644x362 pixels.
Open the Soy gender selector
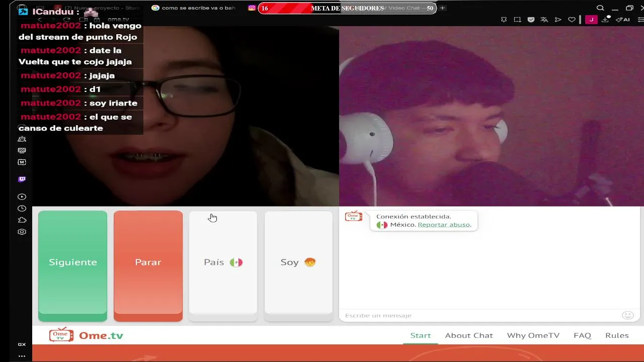pos(298,266)
